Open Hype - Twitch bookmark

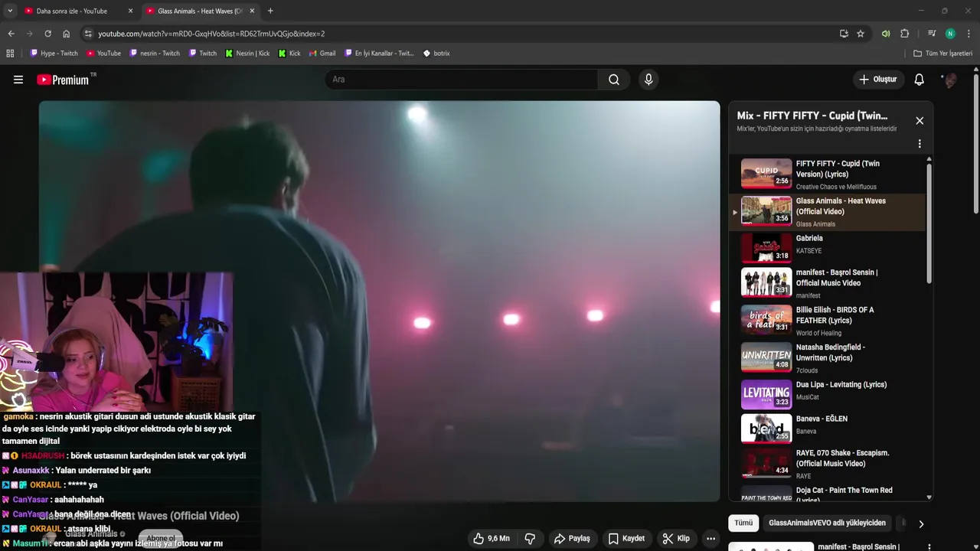(x=54, y=54)
